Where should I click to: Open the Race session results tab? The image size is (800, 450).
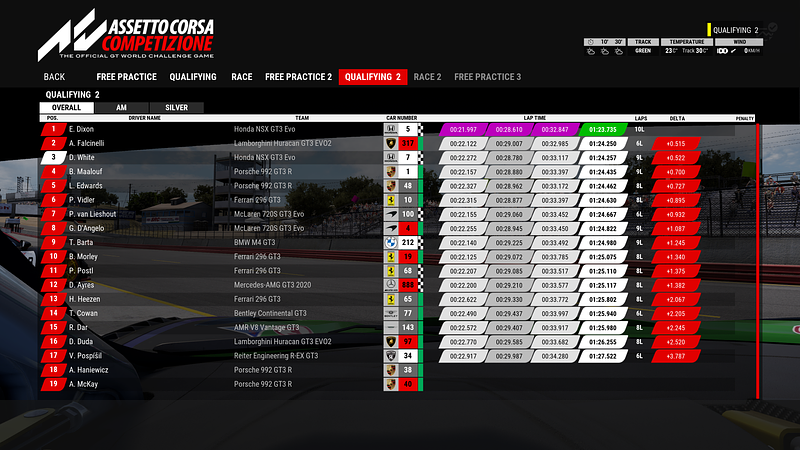coord(242,77)
